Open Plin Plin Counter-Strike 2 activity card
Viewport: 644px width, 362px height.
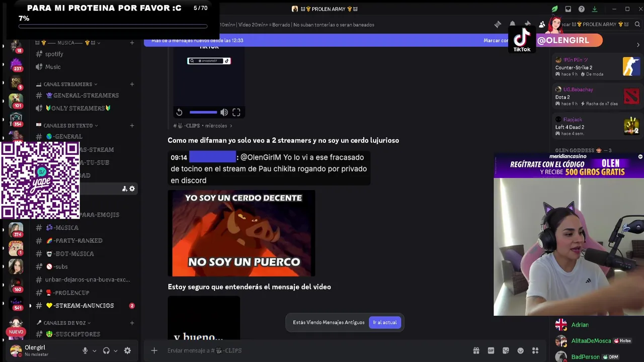(x=597, y=67)
